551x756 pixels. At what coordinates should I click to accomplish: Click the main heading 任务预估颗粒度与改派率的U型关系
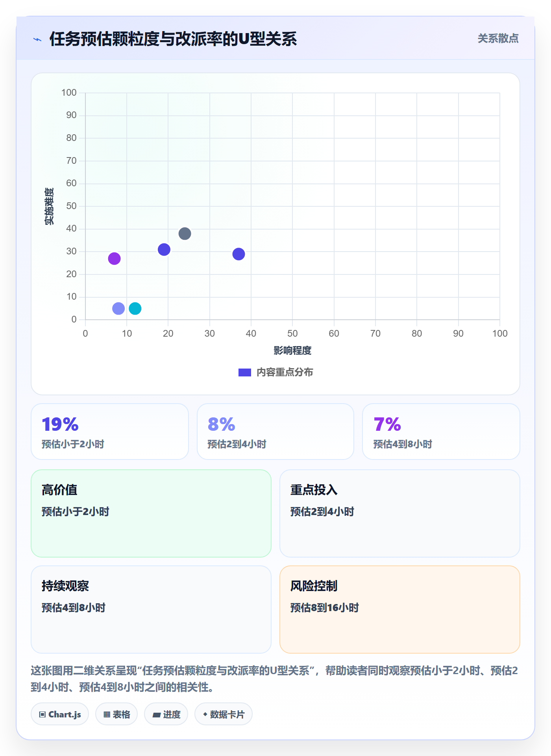(173, 39)
